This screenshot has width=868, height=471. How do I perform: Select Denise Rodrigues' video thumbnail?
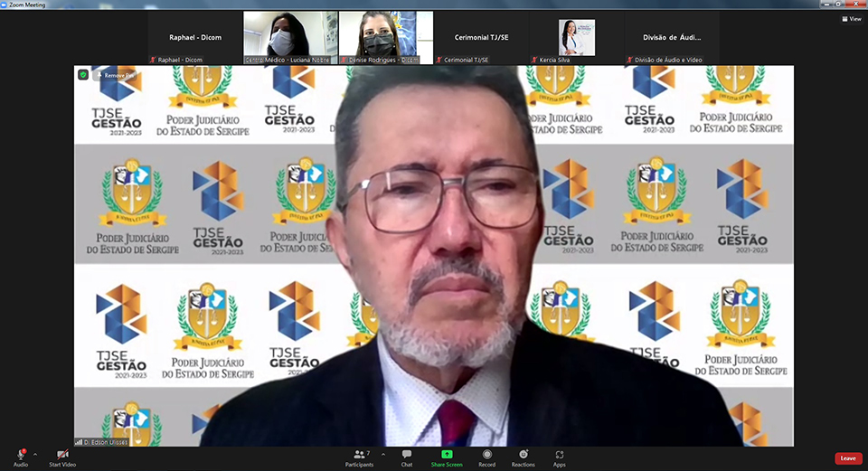point(385,38)
